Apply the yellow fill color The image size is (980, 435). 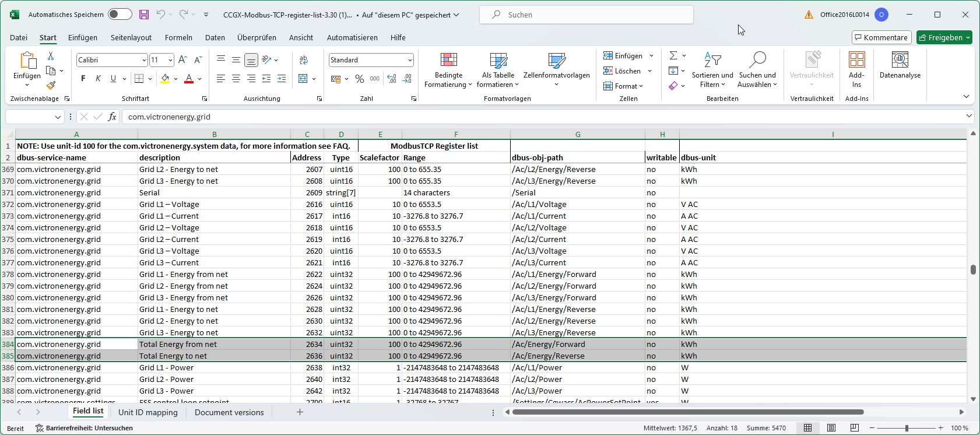pos(165,79)
